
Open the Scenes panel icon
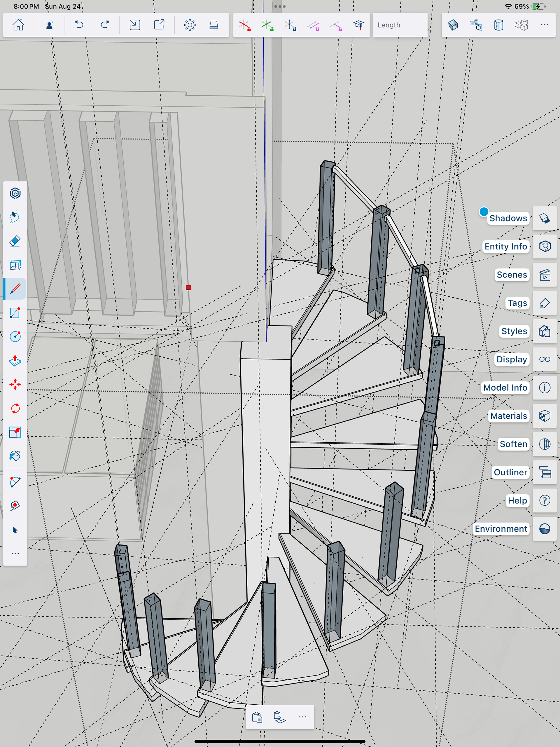(545, 275)
